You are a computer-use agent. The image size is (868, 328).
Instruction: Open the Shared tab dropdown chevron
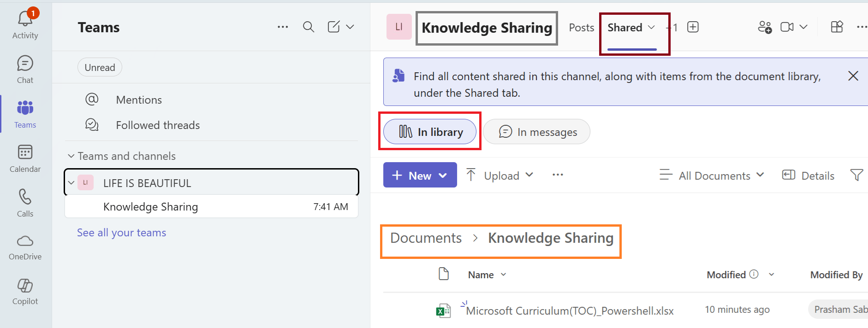click(x=651, y=28)
